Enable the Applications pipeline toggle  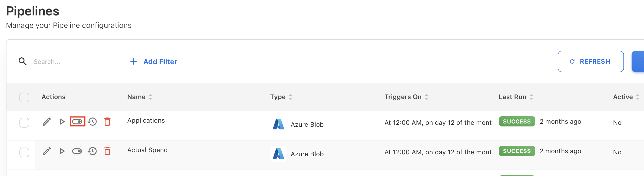coord(77,122)
